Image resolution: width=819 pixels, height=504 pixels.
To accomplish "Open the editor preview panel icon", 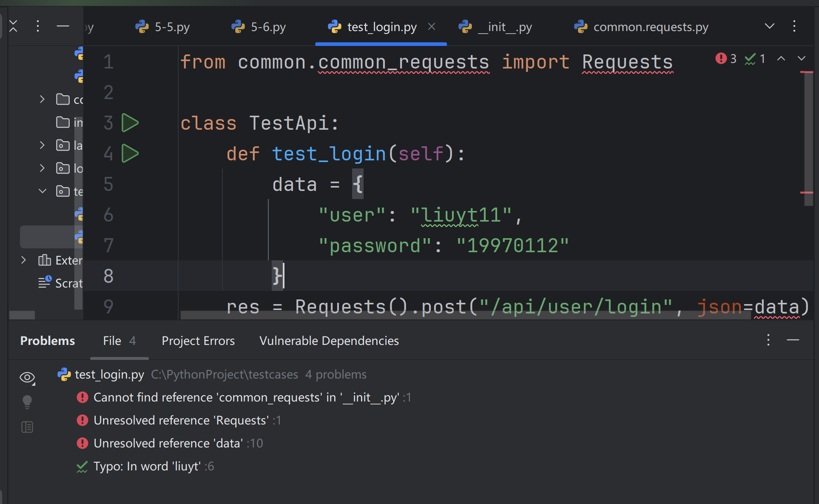I will click(x=27, y=427).
